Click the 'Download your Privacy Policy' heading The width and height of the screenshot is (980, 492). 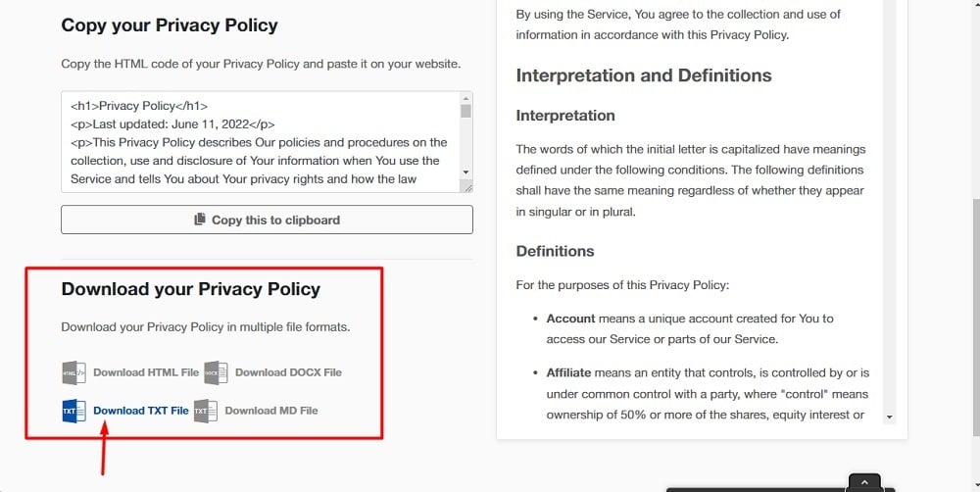point(191,289)
